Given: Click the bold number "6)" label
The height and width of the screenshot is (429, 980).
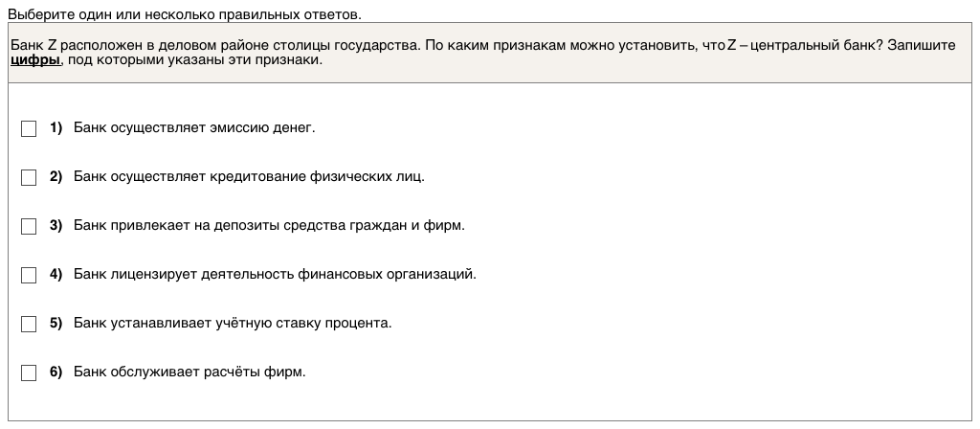Looking at the screenshot, I should point(56,372).
